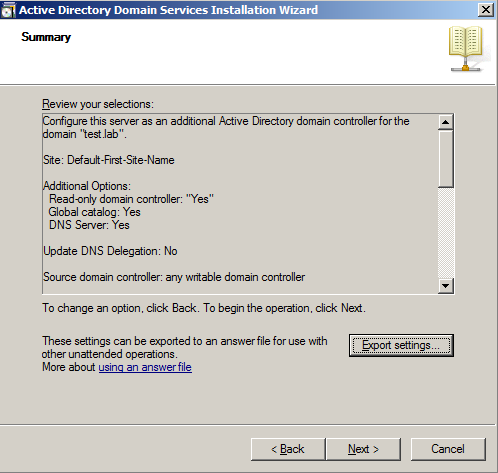Click the scroll down arrow in summary box
This screenshot has width=498, height=473.
(x=446, y=286)
